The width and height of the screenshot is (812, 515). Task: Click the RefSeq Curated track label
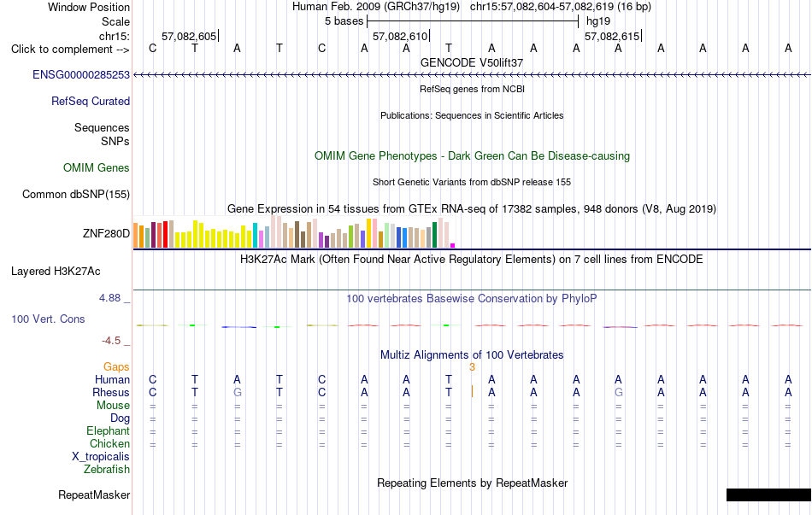(x=91, y=101)
